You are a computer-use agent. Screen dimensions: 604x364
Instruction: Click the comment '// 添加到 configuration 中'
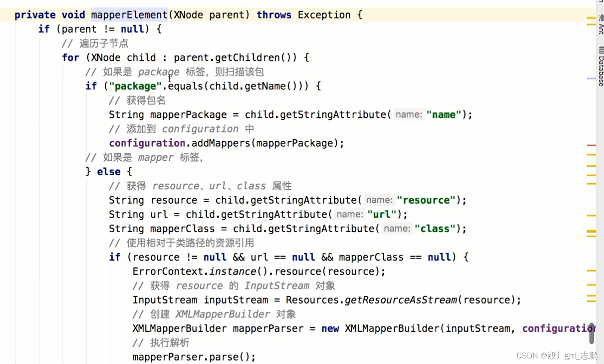tap(181, 129)
